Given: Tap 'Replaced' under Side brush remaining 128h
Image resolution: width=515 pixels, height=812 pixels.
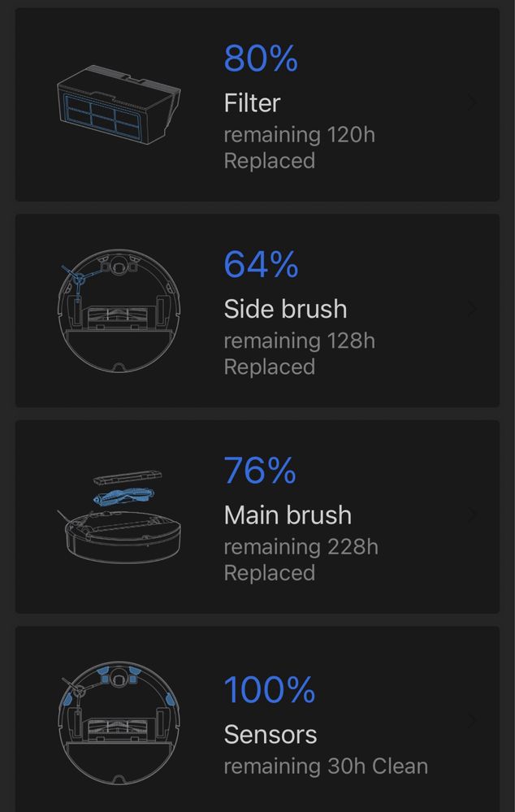Looking at the screenshot, I should click(x=269, y=367).
